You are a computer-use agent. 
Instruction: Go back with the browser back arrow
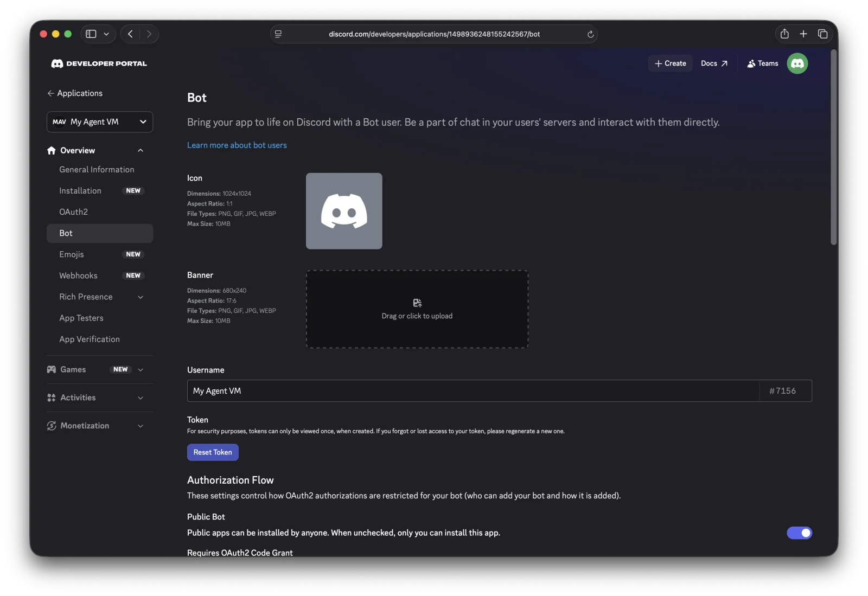click(x=130, y=34)
